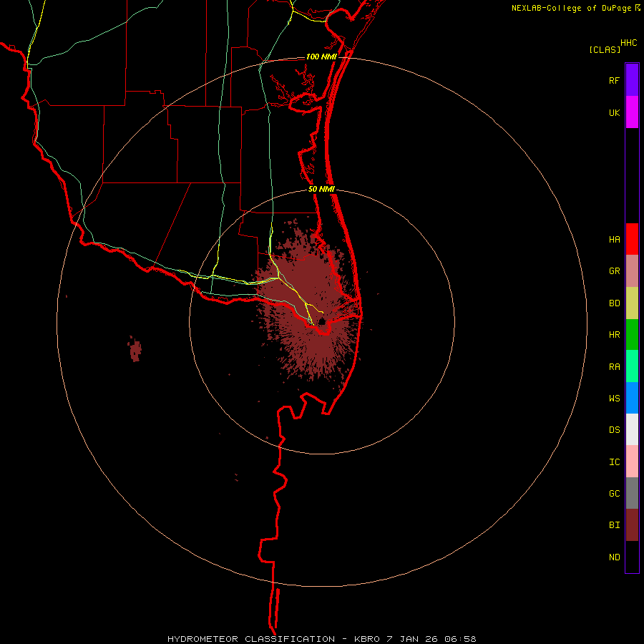This screenshot has width=644, height=644.
Task: Click the GC ground clutter gray swatch
Action: pos(632,493)
